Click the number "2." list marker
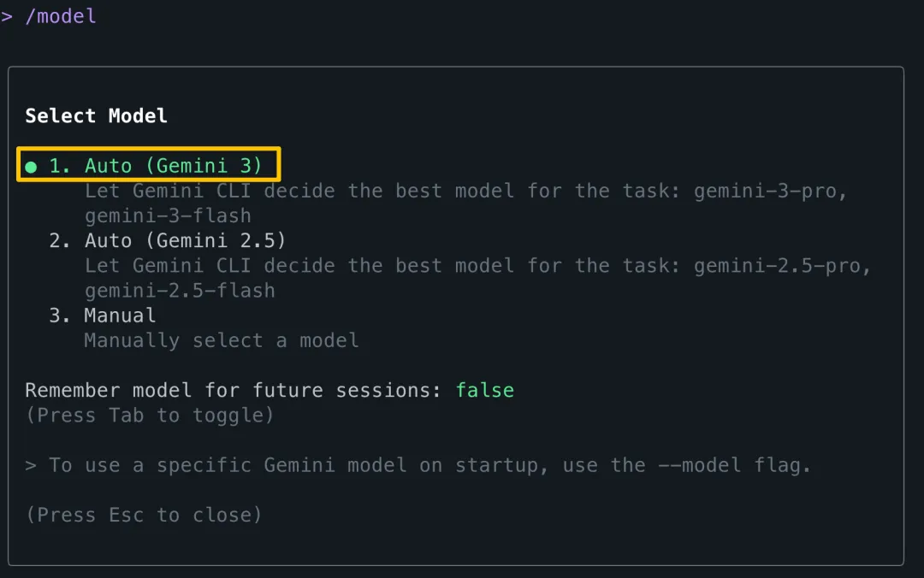Screen dimensions: 924x578 click(x=60, y=240)
